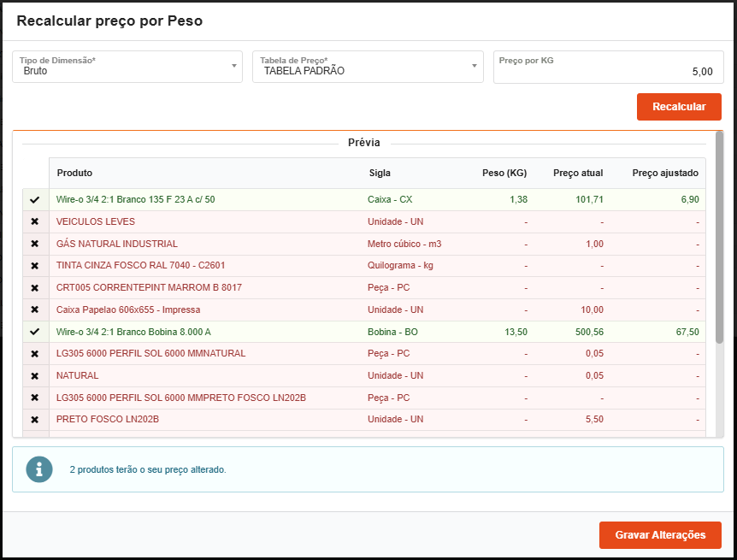Click the checkmark icon for Wire-o Branco Bobina
The width and height of the screenshot is (737, 560).
click(x=35, y=332)
